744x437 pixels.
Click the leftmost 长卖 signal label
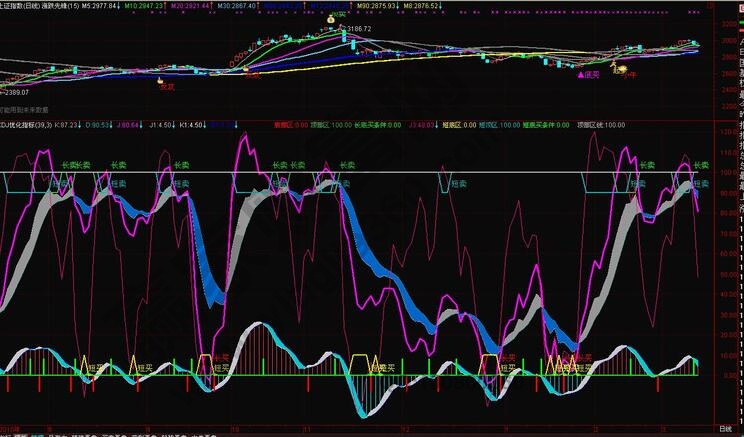coord(69,164)
